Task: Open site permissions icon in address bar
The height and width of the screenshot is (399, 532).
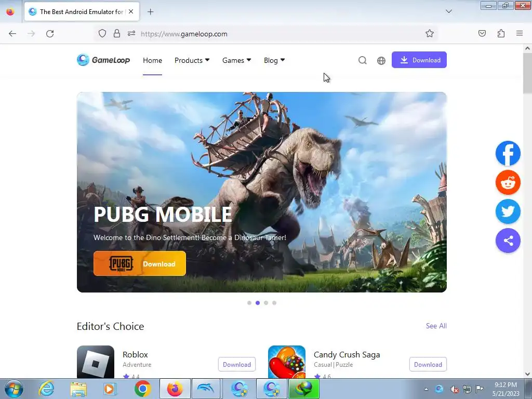Action: coord(131,33)
